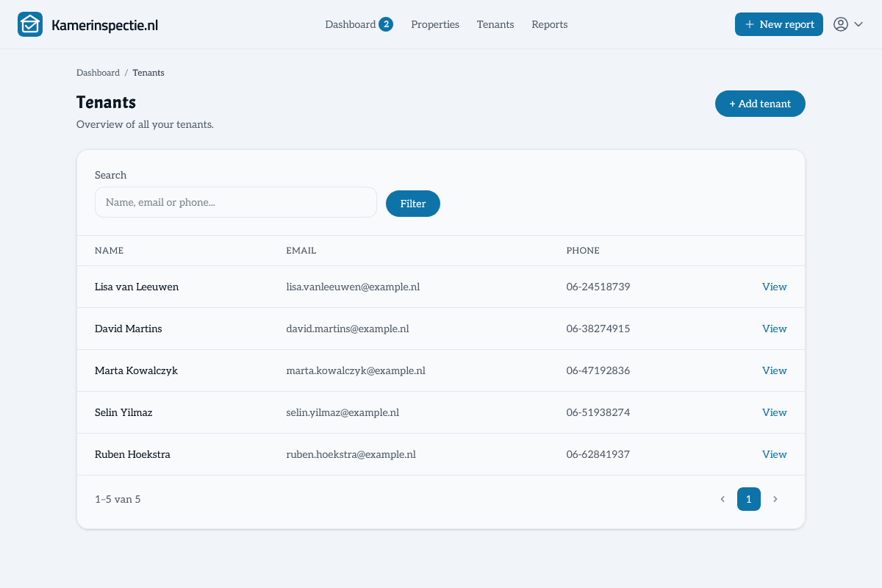Image resolution: width=882 pixels, height=588 pixels.
Task: Click the Dashboard breadcrumb link
Action: pos(98,73)
